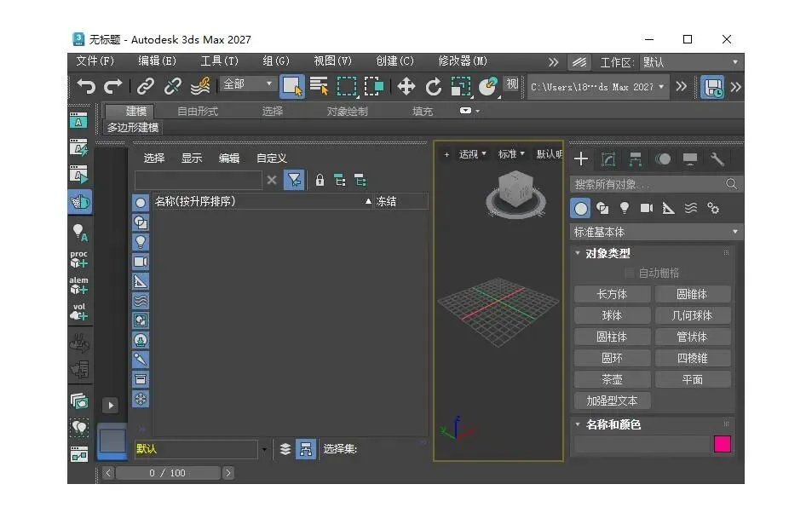Screen dimensions: 812x513
Task: Click the Select and Place tool icon
Action: click(488, 86)
